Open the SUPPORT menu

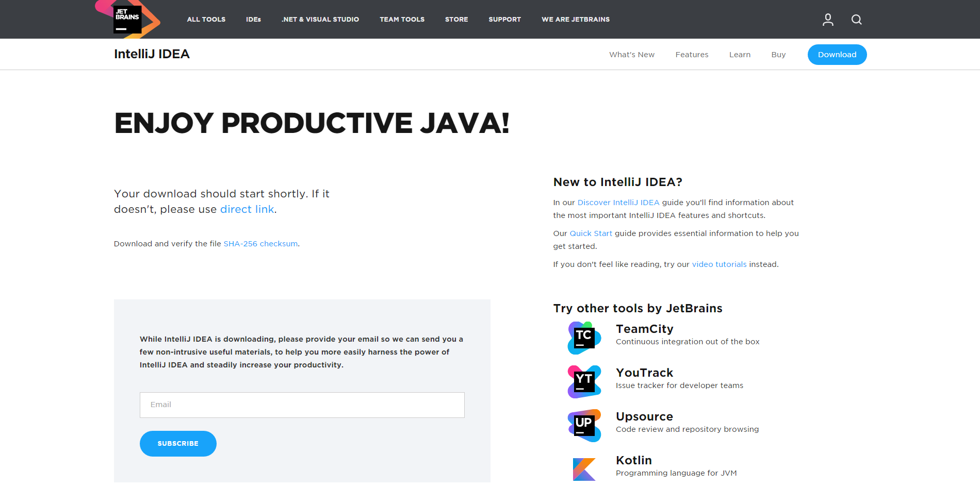tap(505, 20)
